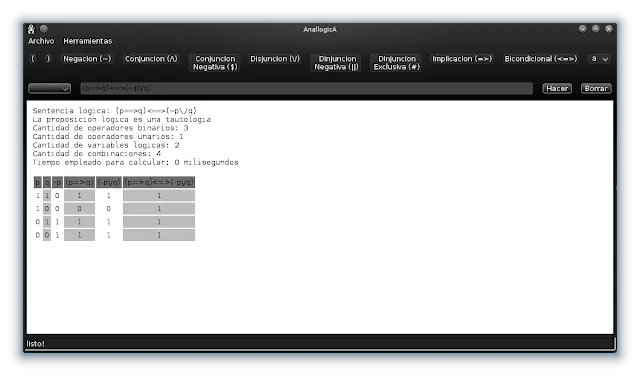Click the 'listo!' status bar text

pos(36,344)
